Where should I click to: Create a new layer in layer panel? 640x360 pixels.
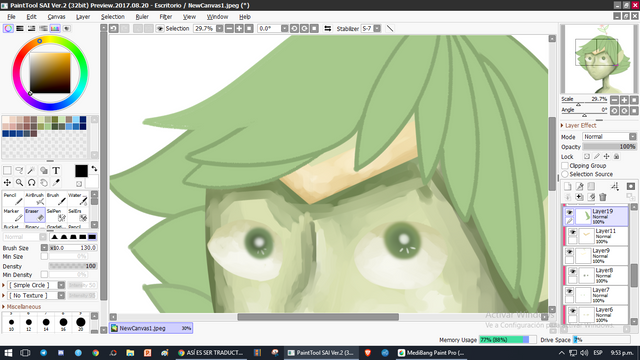click(568, 187)
